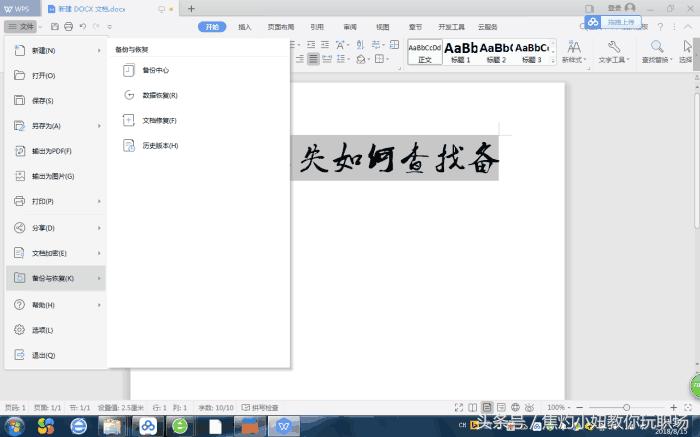Expand the submenu arrow next to 打印(P)
700x437 pixels.
pos(99,201)
